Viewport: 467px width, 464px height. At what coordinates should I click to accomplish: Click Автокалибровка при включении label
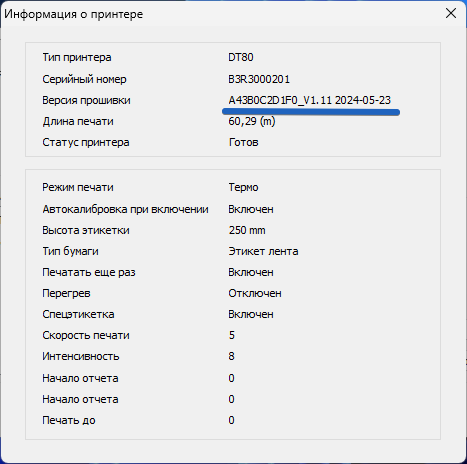(125, 209)
